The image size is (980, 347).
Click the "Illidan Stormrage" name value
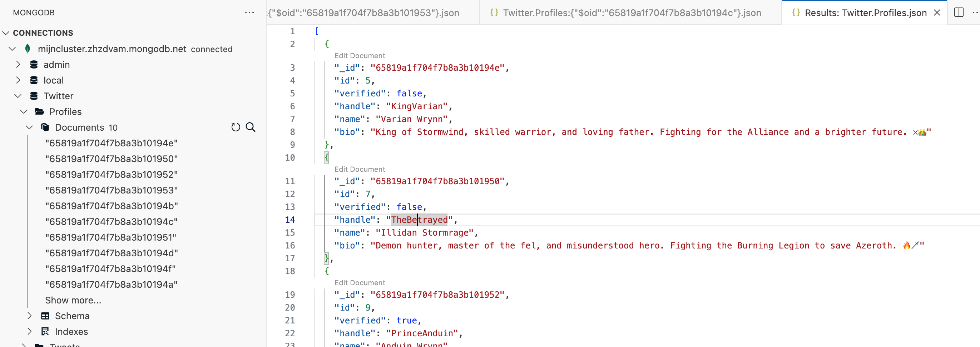pos(425,233)
